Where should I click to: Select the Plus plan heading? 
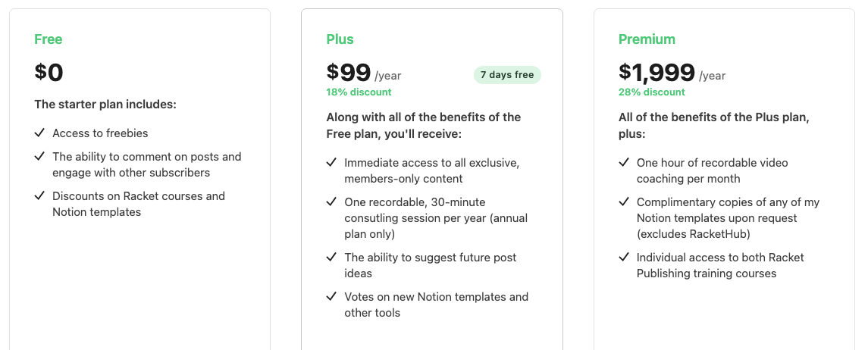(x=340, y=39)
